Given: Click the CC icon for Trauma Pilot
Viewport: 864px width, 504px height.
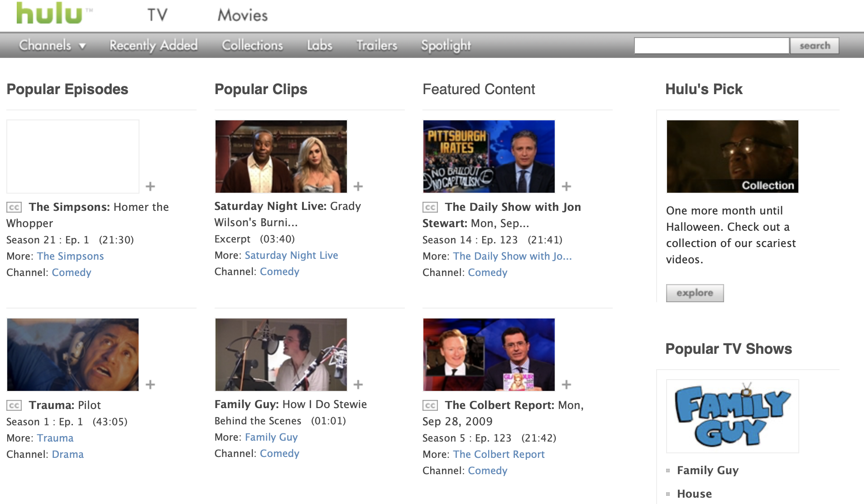Looking at the screenshot, I should 14,405.
